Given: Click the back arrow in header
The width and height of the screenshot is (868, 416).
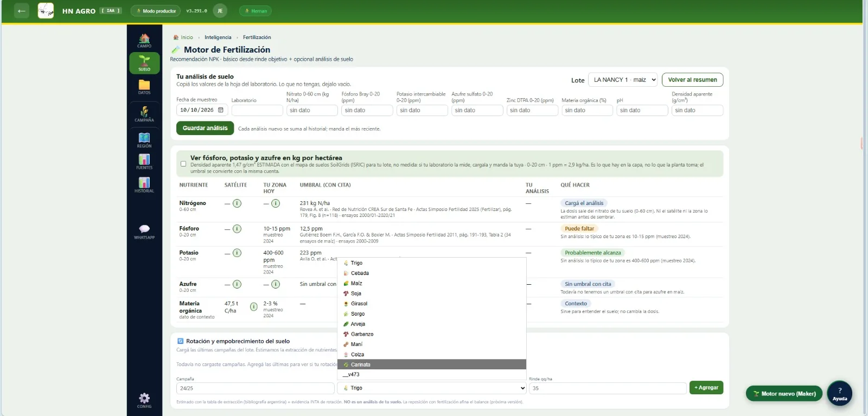Looking at the screenshot, I should 22,11.
